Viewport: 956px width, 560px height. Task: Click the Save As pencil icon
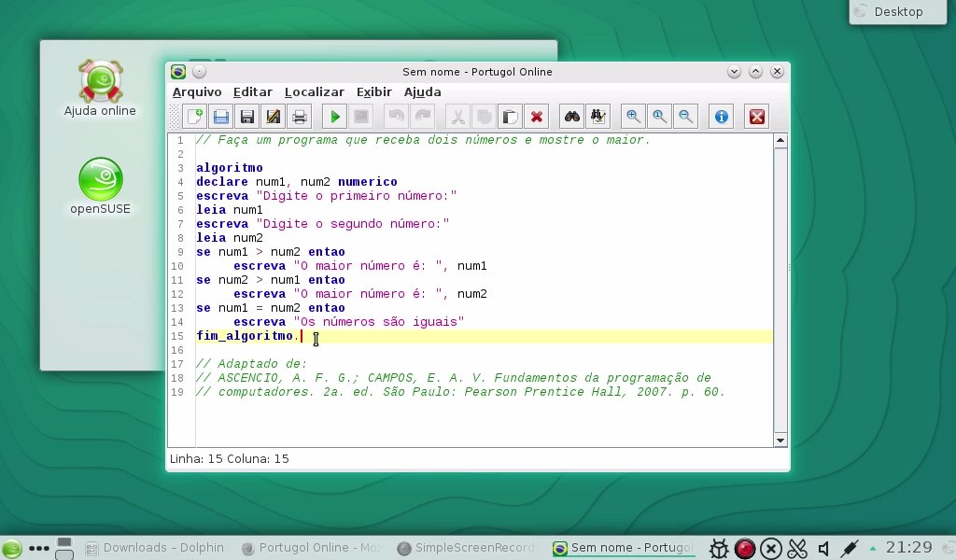click(274, 117)
